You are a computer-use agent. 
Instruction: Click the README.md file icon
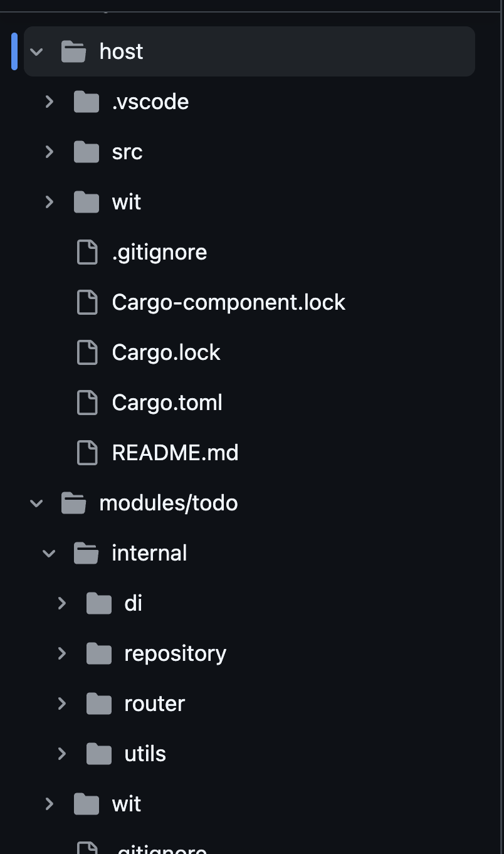tap(87, 453)
